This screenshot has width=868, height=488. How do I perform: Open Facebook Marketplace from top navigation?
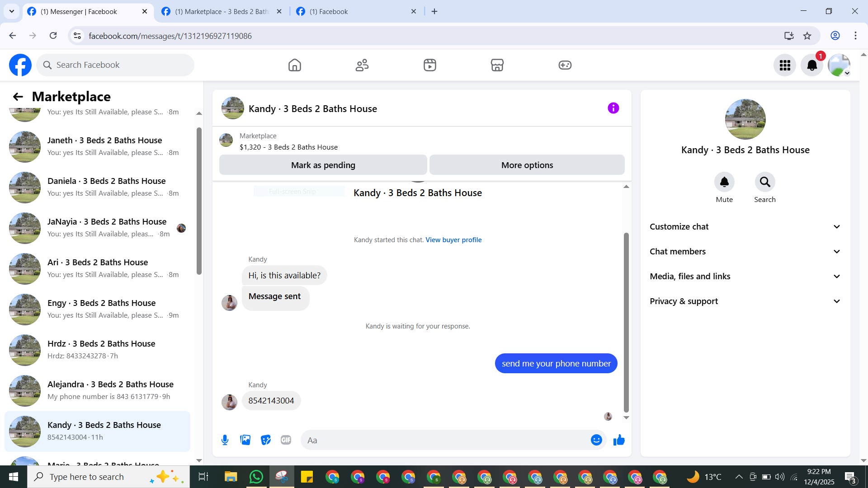click(x=497, y=65)
